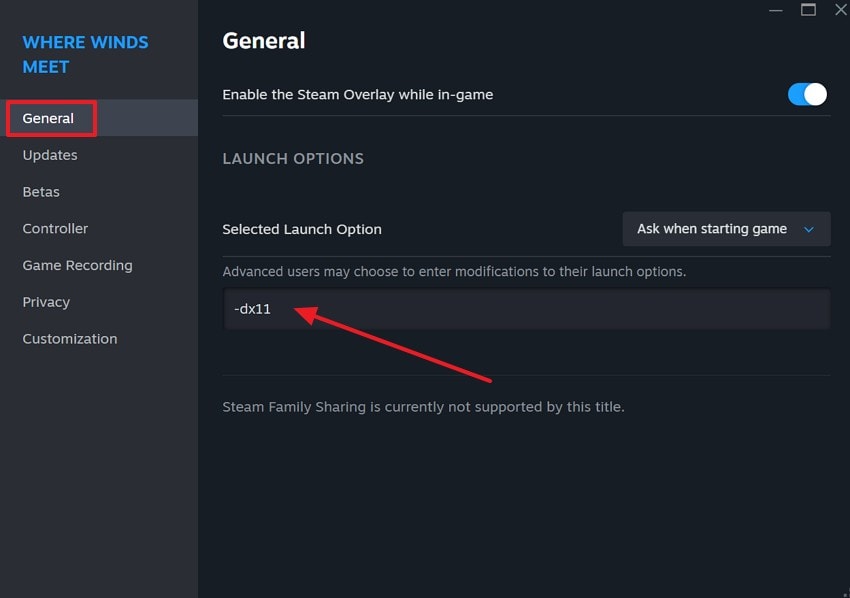Click the WHERE WINDS MEET game title
850x598 pixels.
85,54
